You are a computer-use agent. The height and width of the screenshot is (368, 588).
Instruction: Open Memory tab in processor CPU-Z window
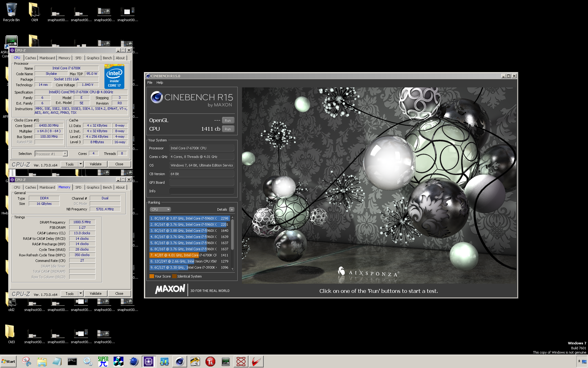(64, 58)
